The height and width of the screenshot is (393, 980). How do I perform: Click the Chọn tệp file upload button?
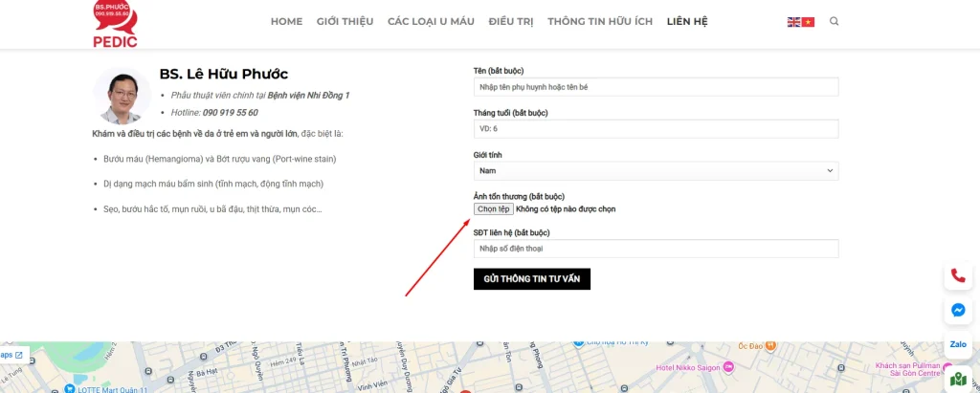[x=494, y=208]
